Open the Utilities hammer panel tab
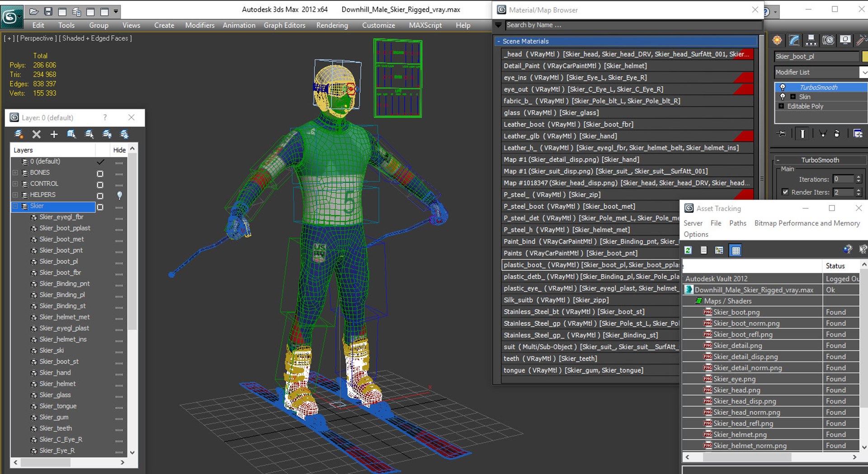Screen dimensions: 868x474 [x=862, y=41]
